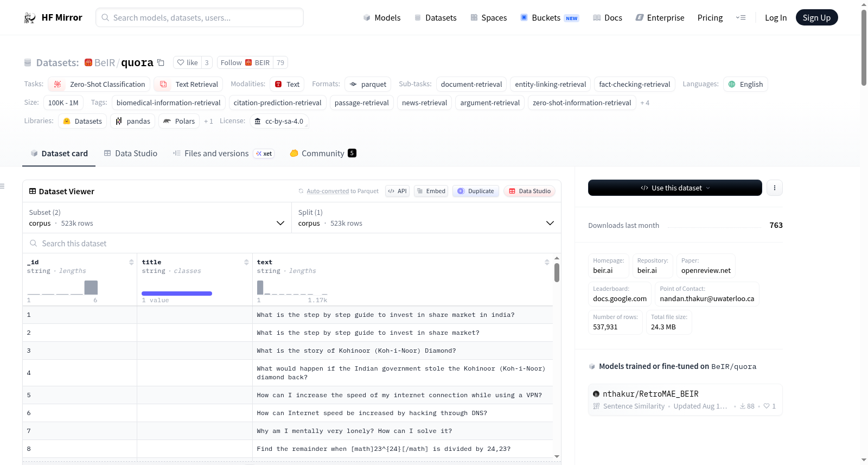Open the docs.google.com leaderboard link
The width and height of the screenshot is (868, 465).
620,294
